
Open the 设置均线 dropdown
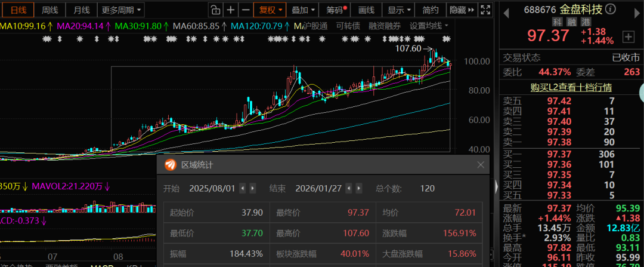[429, 26]
